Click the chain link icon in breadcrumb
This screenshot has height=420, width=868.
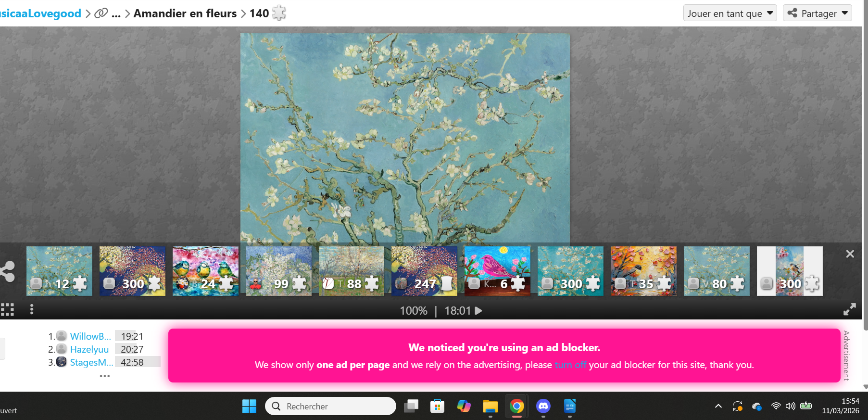pos(101,13)
